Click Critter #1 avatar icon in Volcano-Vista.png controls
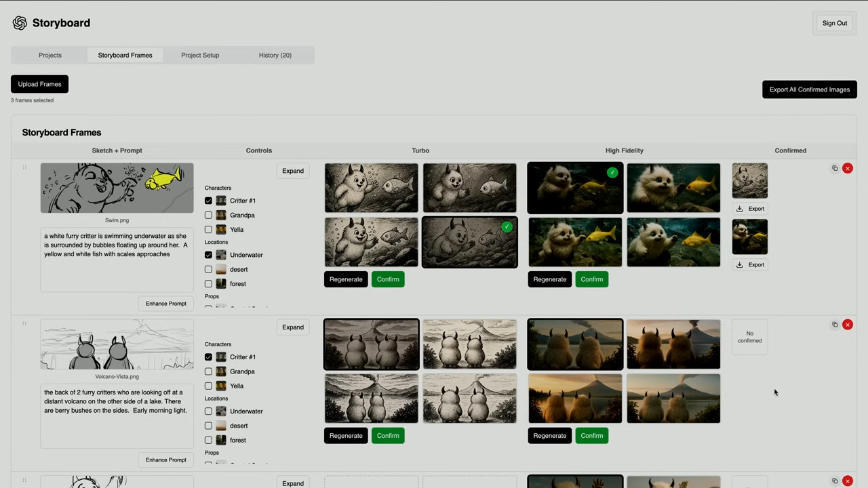The height and width of the screenshot is (488, 868). point(221,357)
